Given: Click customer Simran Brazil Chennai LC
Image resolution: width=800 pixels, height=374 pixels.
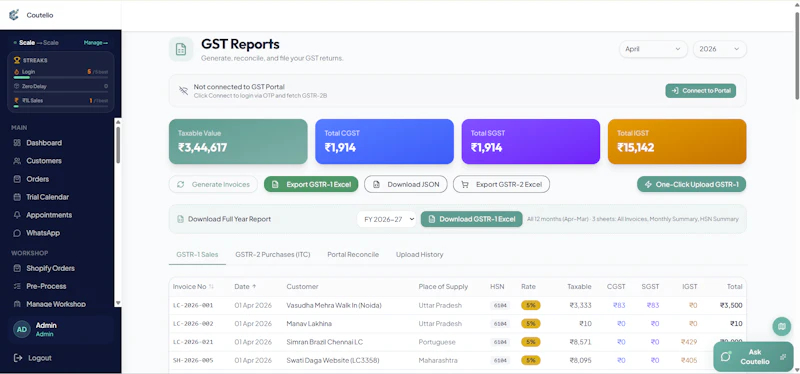Looking at the screenshot, I should (325, 342).
